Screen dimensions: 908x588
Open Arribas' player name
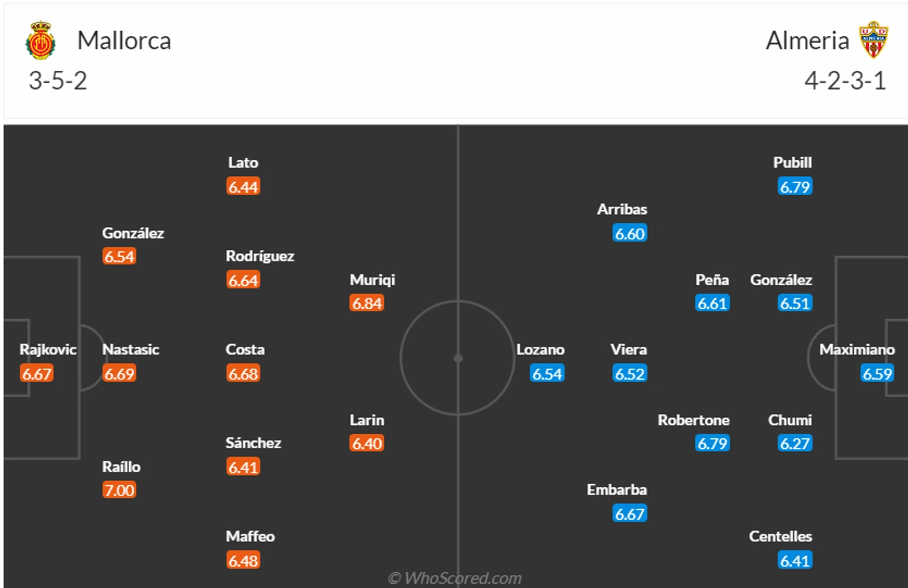click(x=622, y=209)
